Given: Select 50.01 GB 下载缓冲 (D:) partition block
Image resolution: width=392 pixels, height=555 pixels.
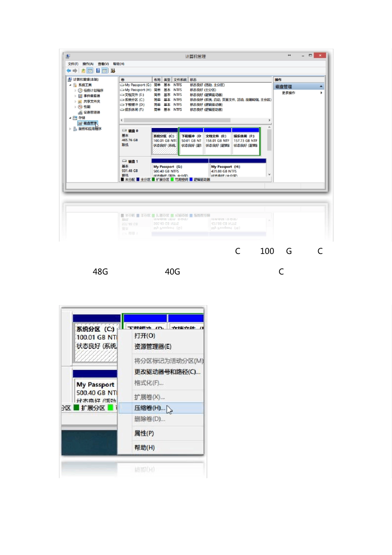Looking at the screenshot, I should pos(191,142).
